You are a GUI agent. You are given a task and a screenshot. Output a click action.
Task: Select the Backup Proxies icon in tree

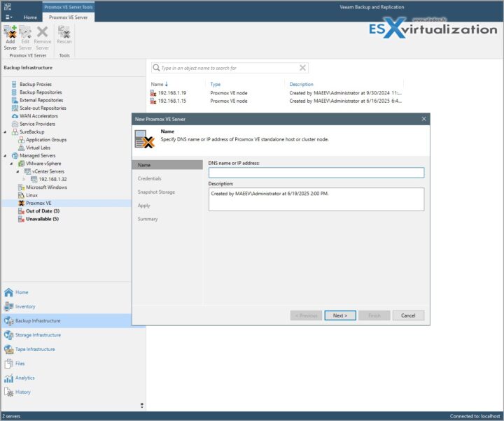coord(15,85)
